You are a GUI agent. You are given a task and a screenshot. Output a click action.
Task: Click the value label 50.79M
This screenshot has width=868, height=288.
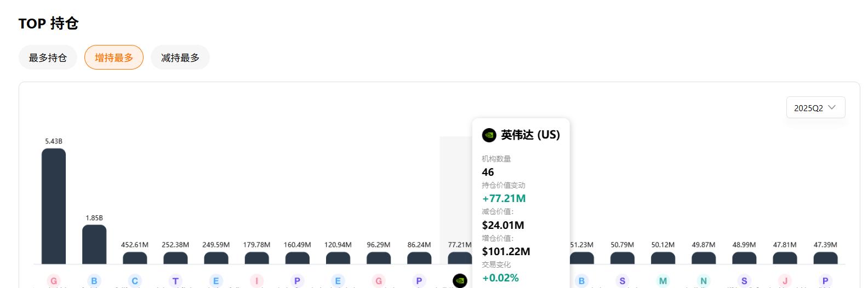[x=622, y=245]
